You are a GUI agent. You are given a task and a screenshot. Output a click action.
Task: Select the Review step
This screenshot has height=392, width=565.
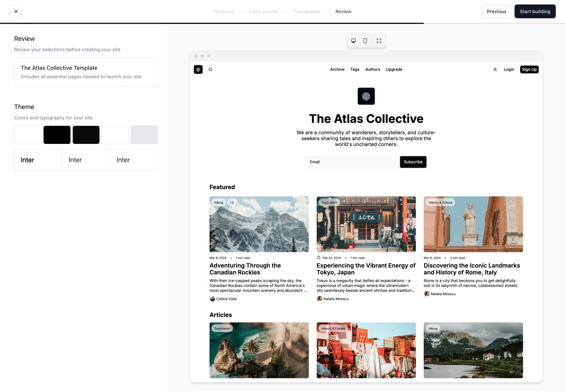pyautogui.click(x=343, y=12)
